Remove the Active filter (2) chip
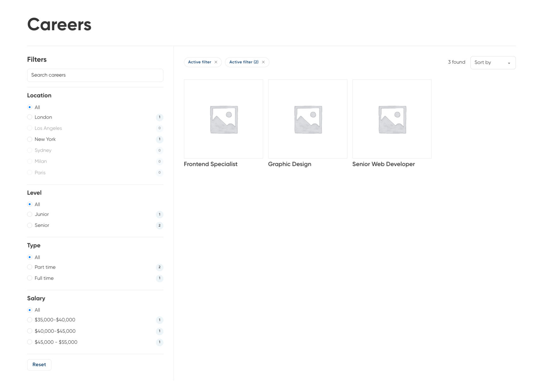This screenshot has height=392, width=543. click(263, 62)
